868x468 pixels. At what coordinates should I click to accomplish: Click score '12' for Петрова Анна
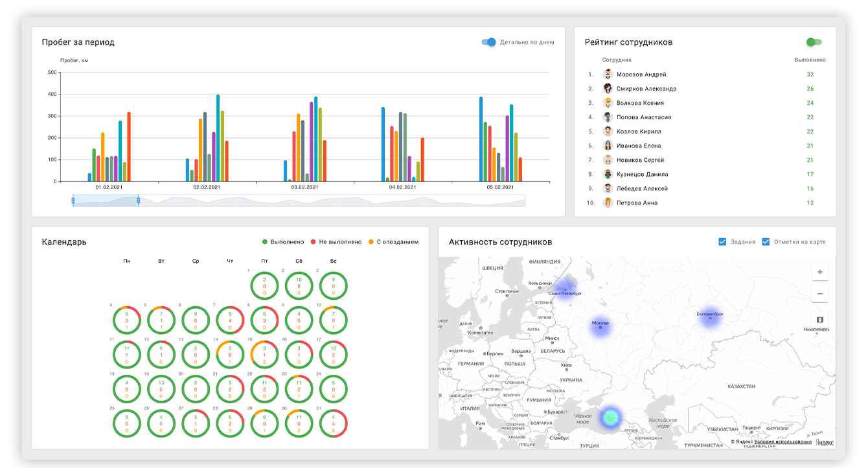[x=810, y=203]
